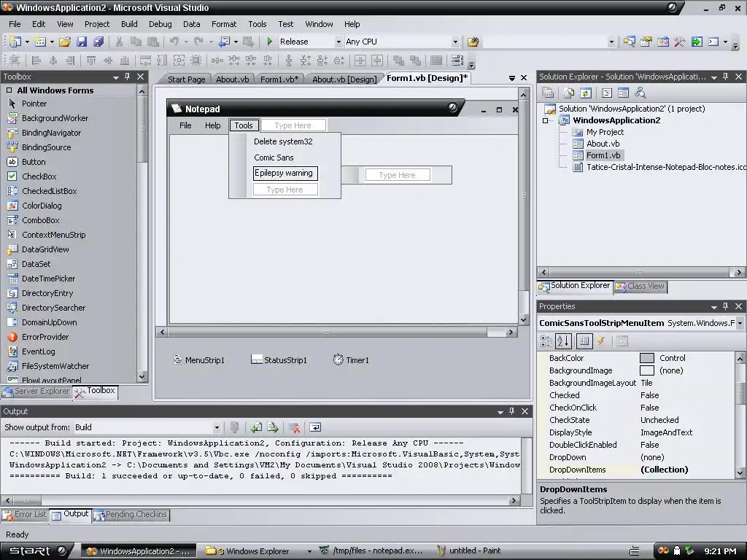Viewport: 747px width, 560px height.
Task: Click the Command Window toolbar icon
Action: 713,42
